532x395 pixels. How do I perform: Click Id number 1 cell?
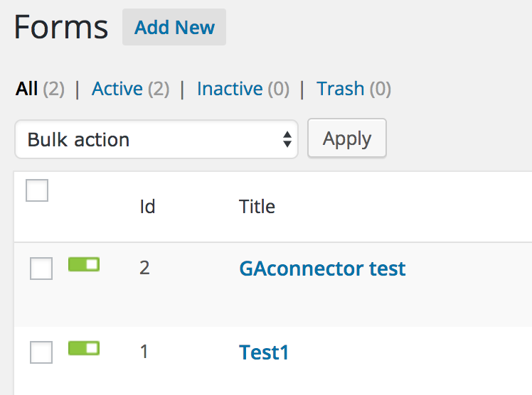[x=144, y=352]
